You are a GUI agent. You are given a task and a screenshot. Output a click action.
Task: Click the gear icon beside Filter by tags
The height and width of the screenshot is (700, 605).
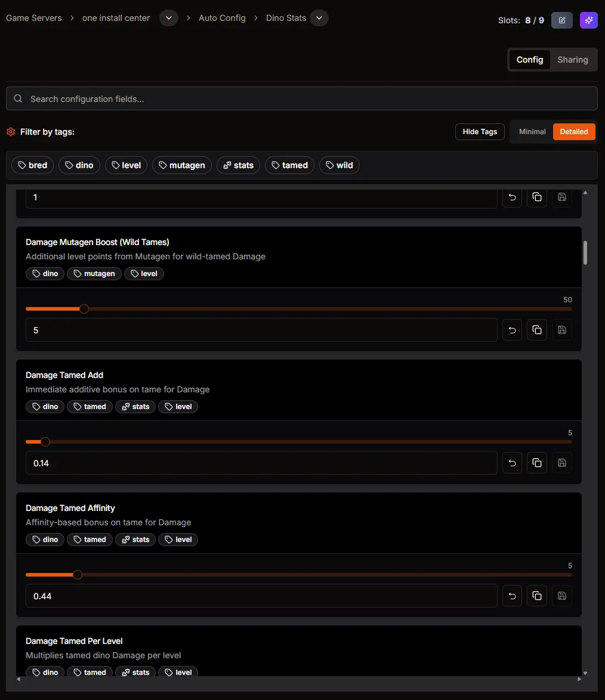11,132
